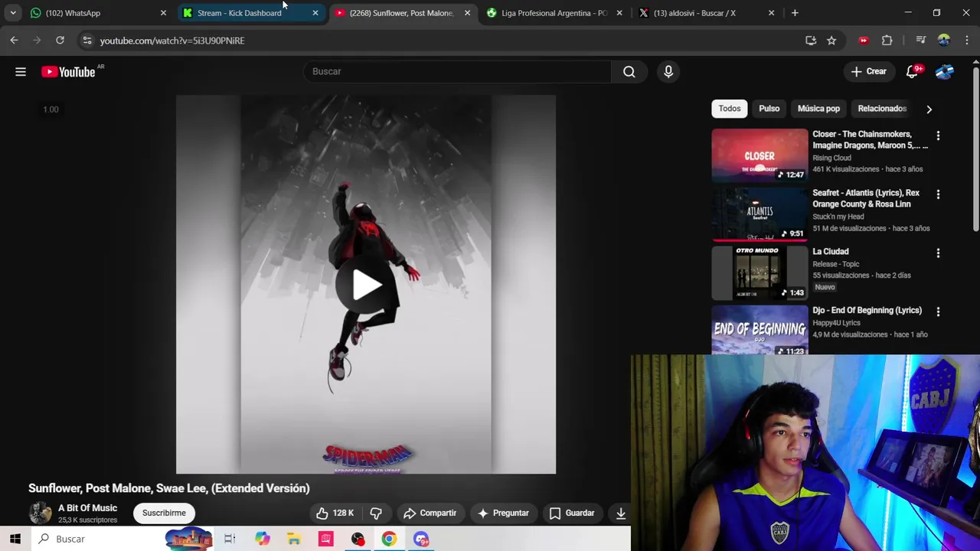Image resolution: width=980 pixels, height=551 pixels.
Task: Click the Preguntar button
Action: [503, 513]
